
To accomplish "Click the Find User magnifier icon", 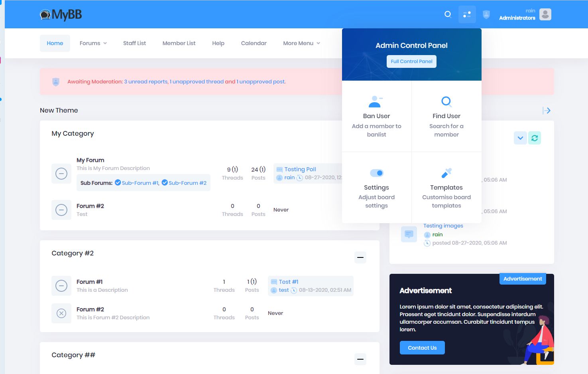I will click(446, 101).
